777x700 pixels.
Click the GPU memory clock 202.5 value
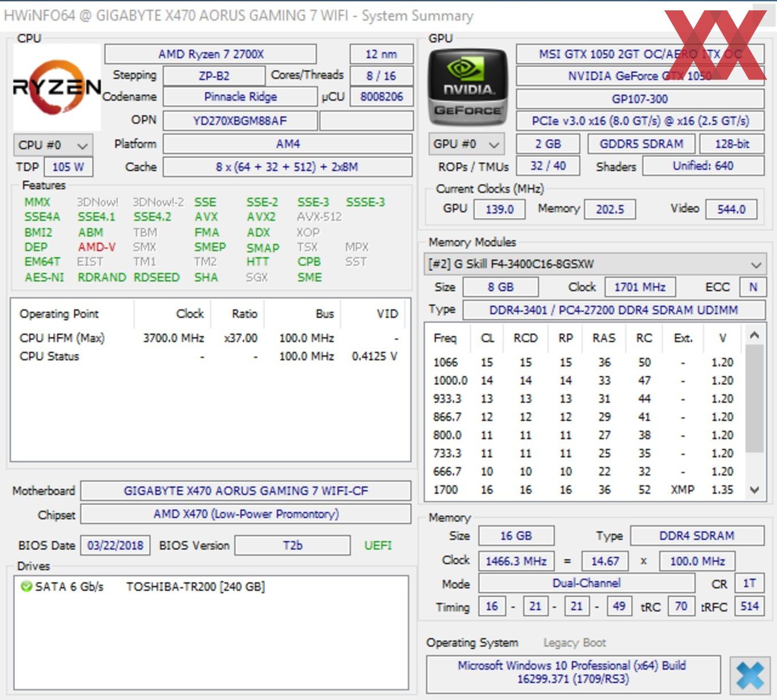point(610,209)
